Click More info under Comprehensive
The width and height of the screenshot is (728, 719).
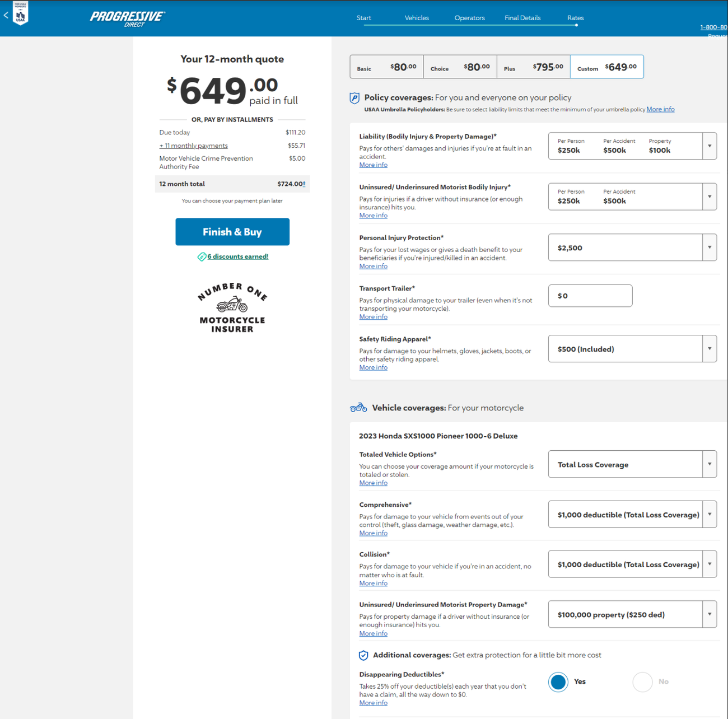coord(374,533)
